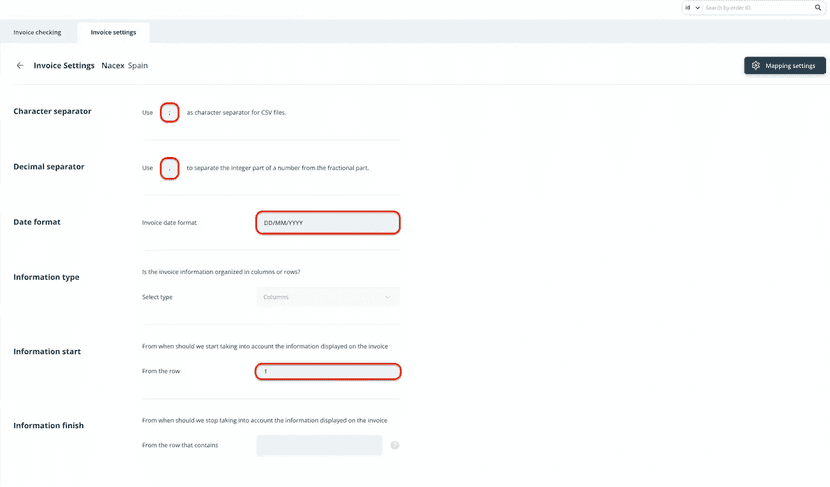
Task: Click the character separator input box
Action: [x=170, y=113]
